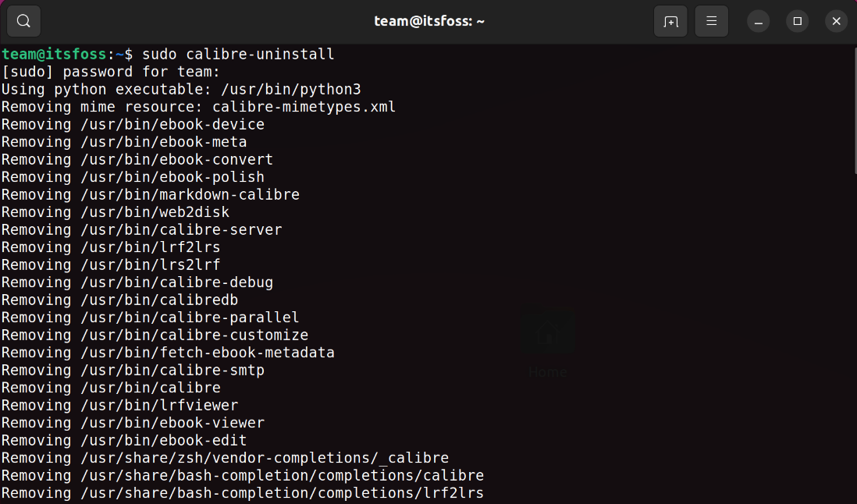Select the text Using python executable: /usr/bin/python3
This screenshot has height=504, width=857.
click(x=181, y=89)
